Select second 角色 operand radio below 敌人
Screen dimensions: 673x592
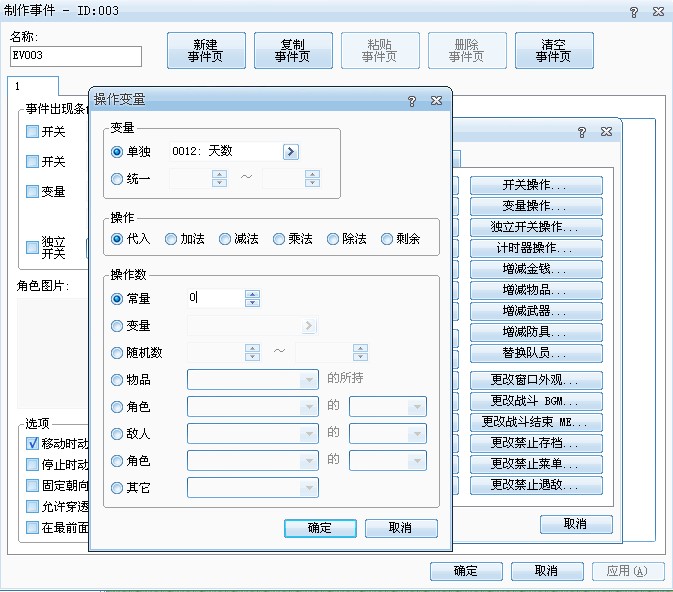pyautogui.click(x=117, y=461)
